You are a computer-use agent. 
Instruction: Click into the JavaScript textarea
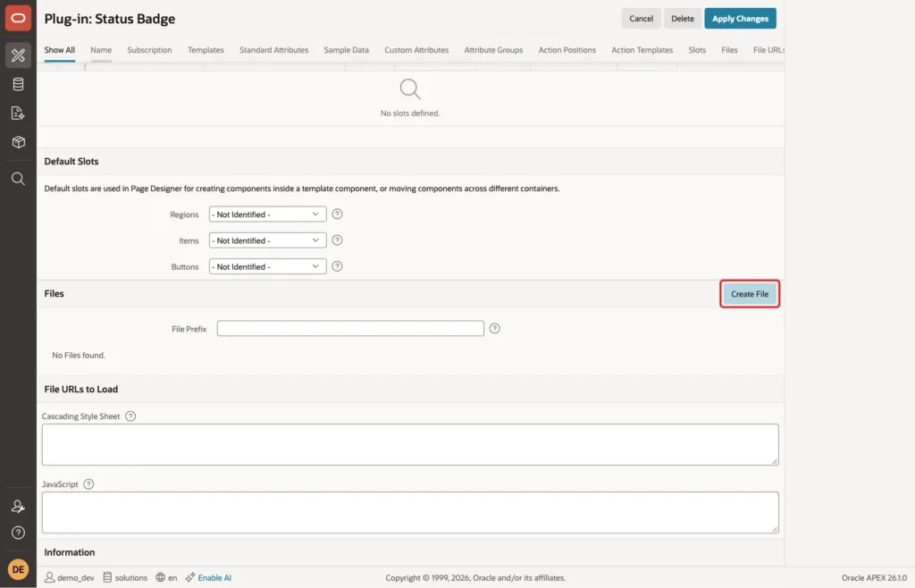(x=409, y=512)
